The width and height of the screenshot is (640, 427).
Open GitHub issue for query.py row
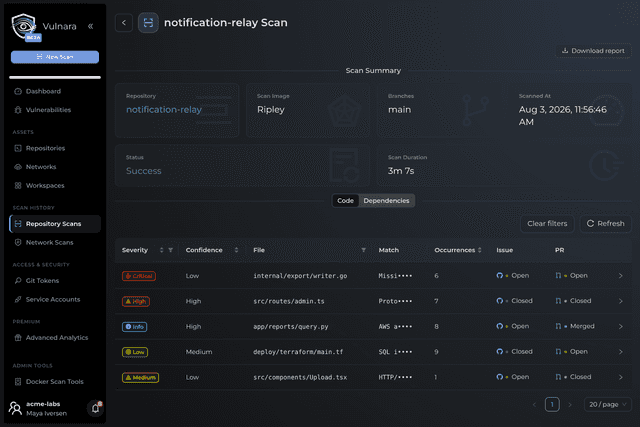pyautogui.click(x=513, y=326)
